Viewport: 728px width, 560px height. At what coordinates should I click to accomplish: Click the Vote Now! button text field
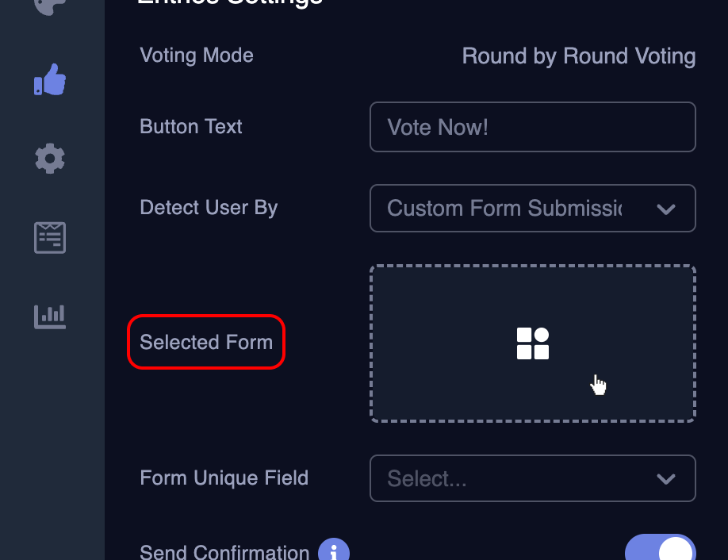pyautogui.click(x=532, y=127)
